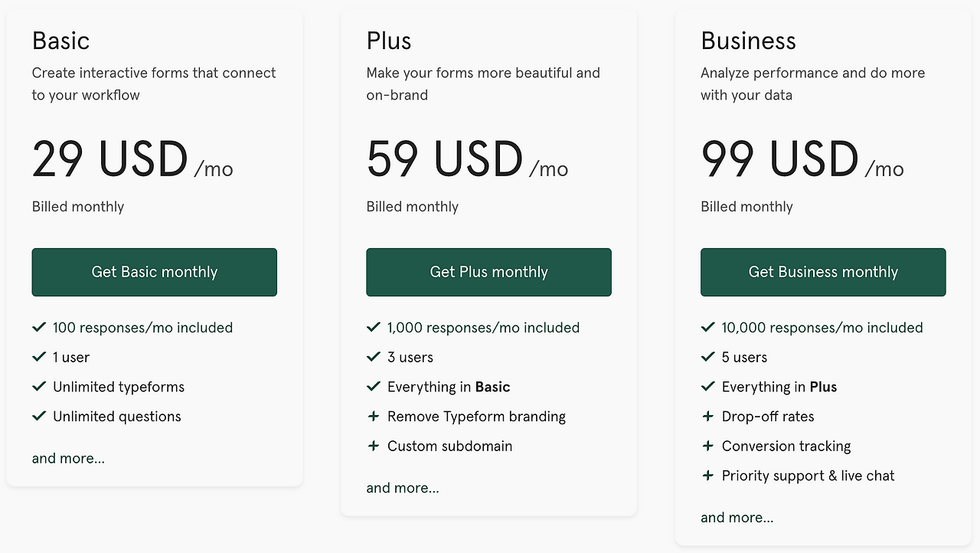Screen dimensions: 980x553
Task: Click plus icon beside Remove Typeform branding
Action: point(374,417)
